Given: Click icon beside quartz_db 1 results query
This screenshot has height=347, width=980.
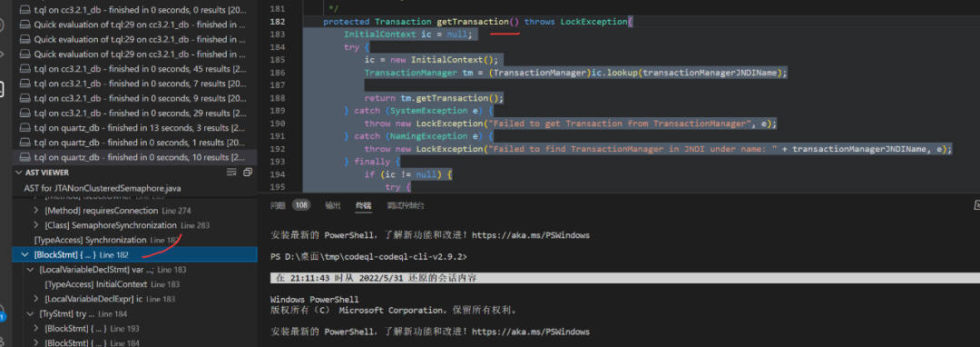Looking at the screenshot, I should point(25,143).
